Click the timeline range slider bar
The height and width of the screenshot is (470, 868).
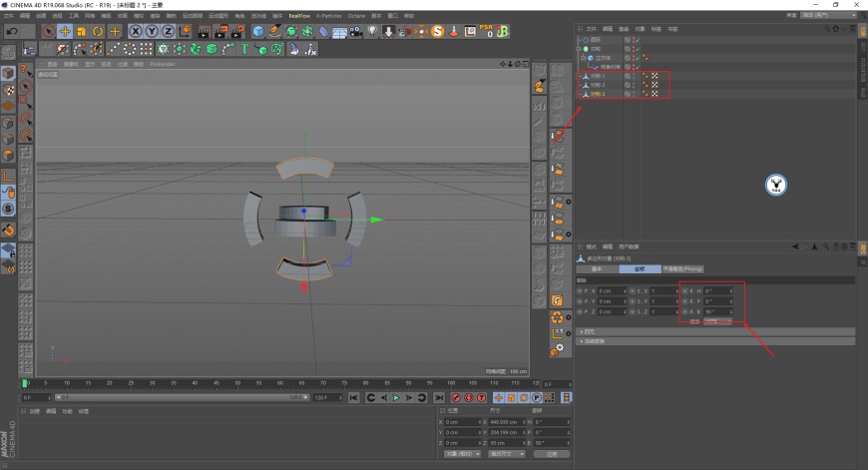(182, 397)
